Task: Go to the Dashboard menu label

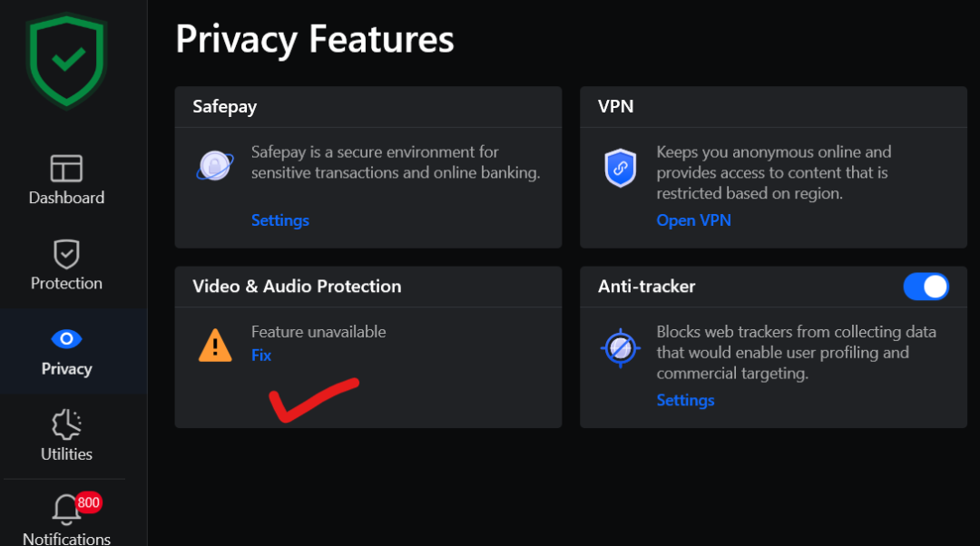Action: click(x=66, y=198)
